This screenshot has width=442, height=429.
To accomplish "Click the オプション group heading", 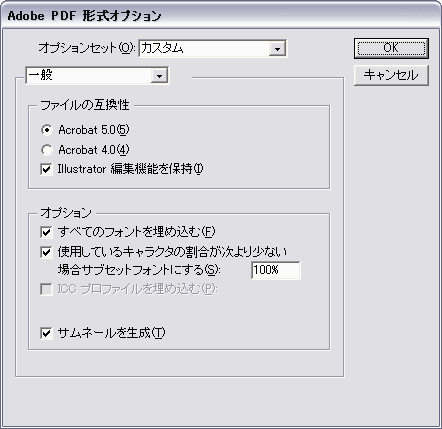I will tap(66, 213).
